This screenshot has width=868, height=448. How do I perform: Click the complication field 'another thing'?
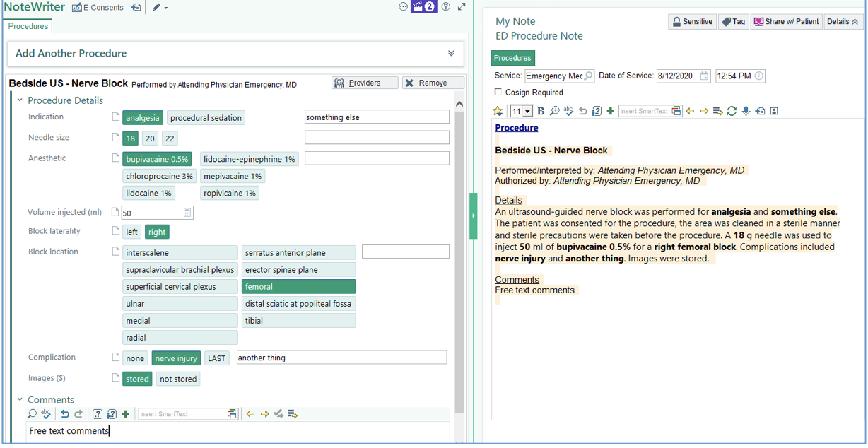[341, 358]
